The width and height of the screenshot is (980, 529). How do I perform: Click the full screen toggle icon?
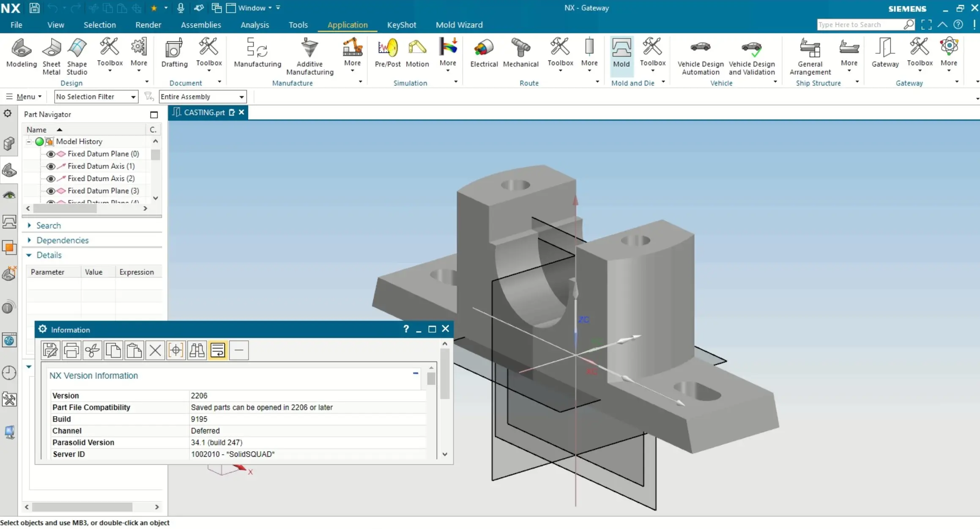point(926,25)
